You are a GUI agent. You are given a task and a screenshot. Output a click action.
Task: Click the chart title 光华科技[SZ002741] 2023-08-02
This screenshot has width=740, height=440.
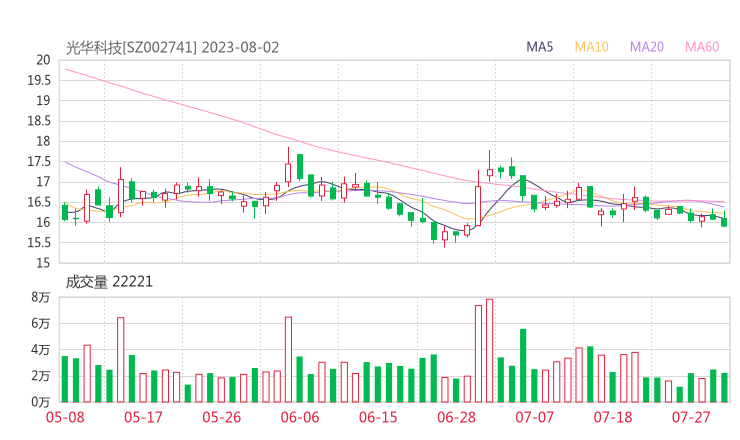point(172,48)
